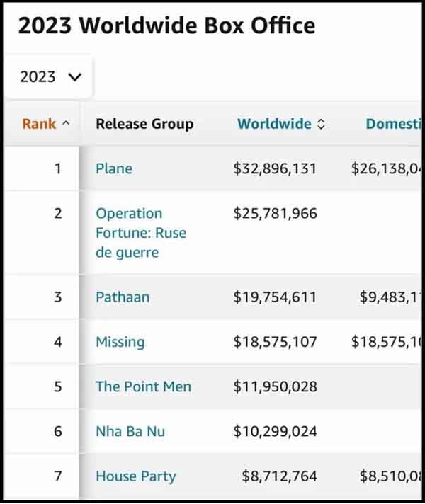Click the rank 5 cell
The image size is (425, 504).
(x=58, y=386)
